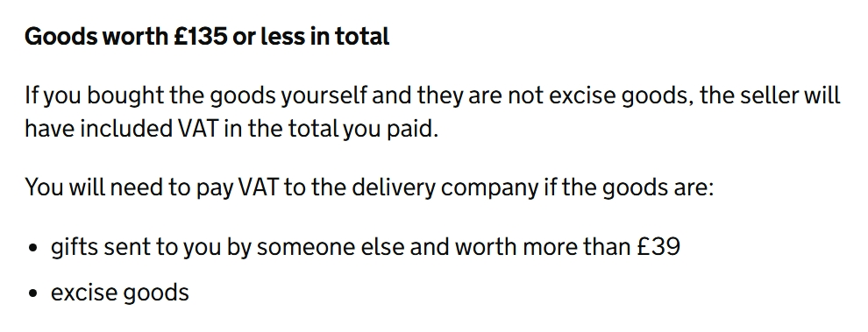Click 'the seller will' at end of first line

point(770,95)
